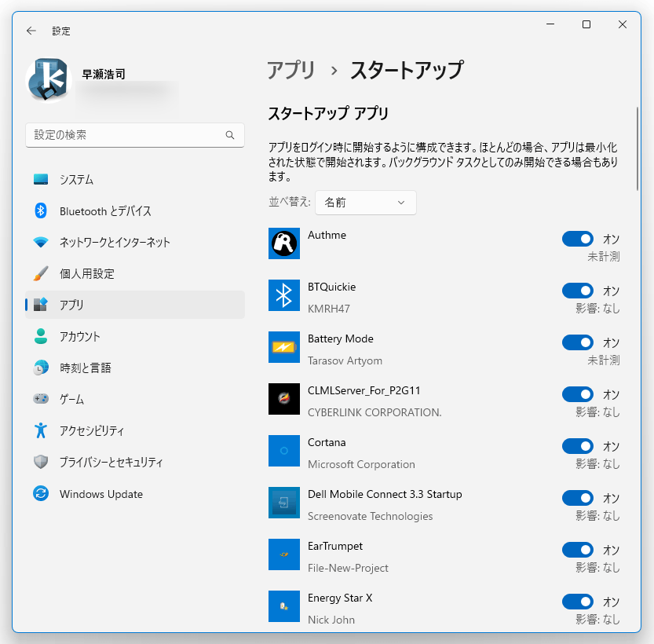Screen dimensions: 654x644
Task: Click the user profile avatar
Action: pyautogui.click(x=49, y=79)
